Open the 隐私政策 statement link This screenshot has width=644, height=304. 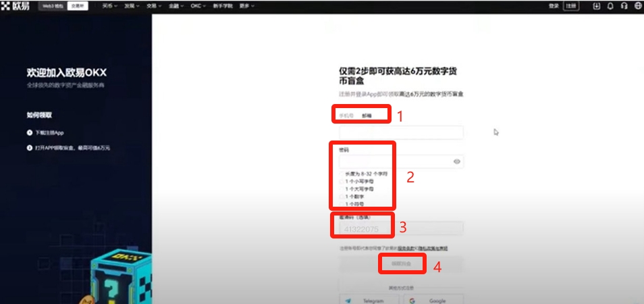[x=433, y=249]
